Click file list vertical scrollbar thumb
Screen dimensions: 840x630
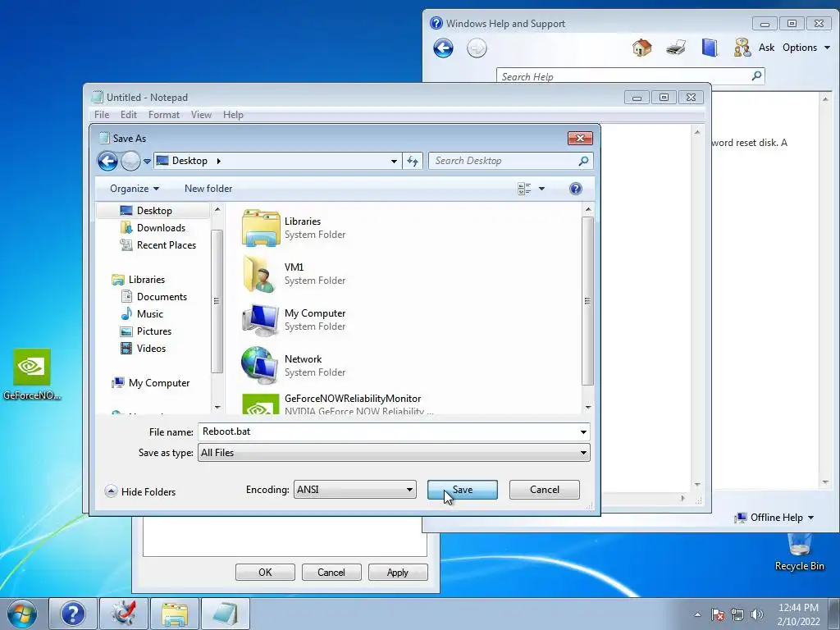tap(587, 301)
